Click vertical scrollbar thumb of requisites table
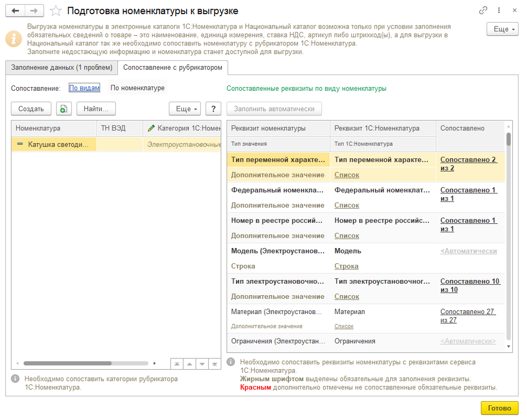 pyautogui.click(x=509, y=139)
